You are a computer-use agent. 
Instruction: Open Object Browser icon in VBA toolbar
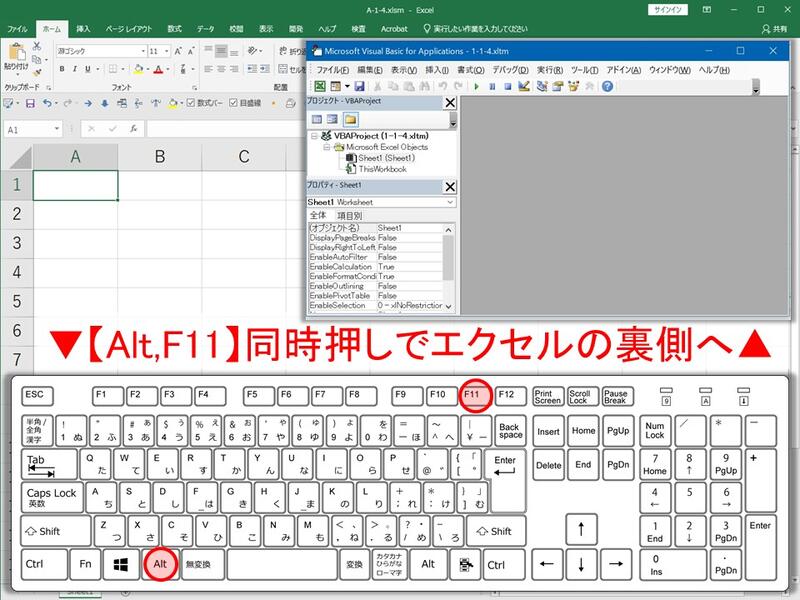(573, 86)
